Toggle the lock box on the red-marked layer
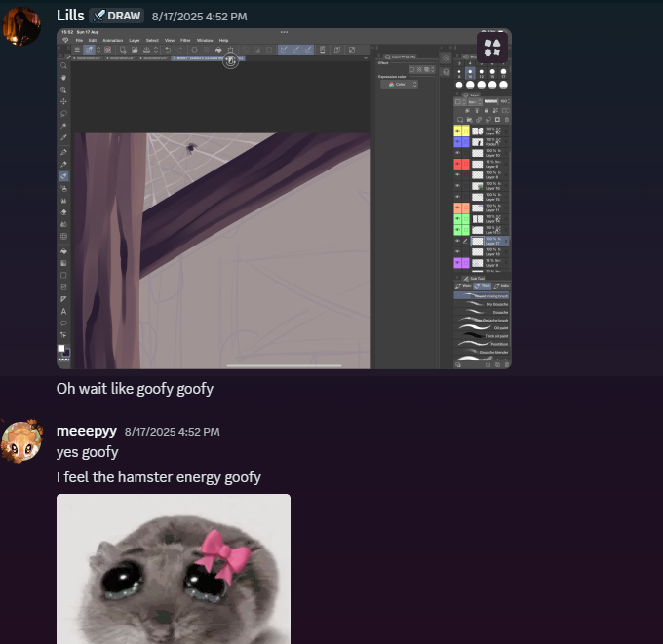Viewport: 663px width, 644px height. coord(465,164)
